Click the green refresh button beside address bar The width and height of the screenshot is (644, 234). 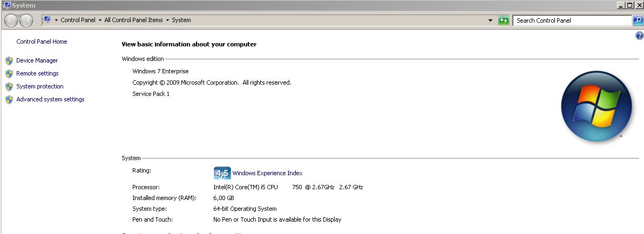pyautogui.click(x=504, y=20)
